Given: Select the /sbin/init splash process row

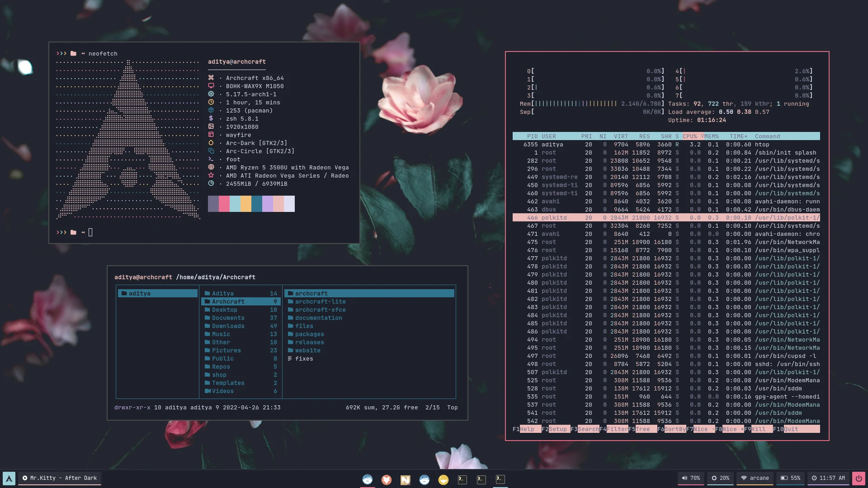Looking at the screenshot, I should pos(666,153).
